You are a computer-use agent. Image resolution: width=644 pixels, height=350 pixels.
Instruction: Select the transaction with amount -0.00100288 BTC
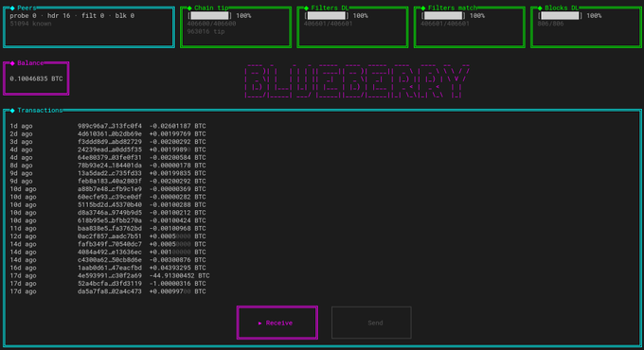108,204
